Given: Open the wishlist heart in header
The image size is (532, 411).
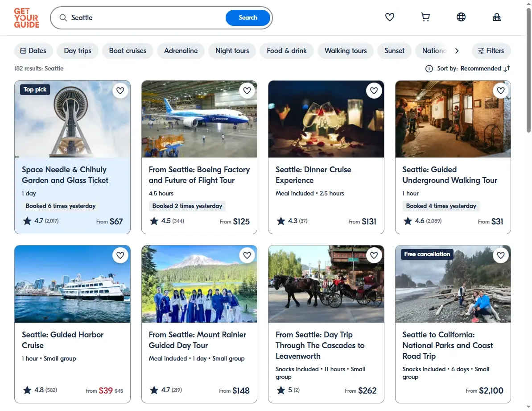Looking at the screenshot, I should click(389, 17).
